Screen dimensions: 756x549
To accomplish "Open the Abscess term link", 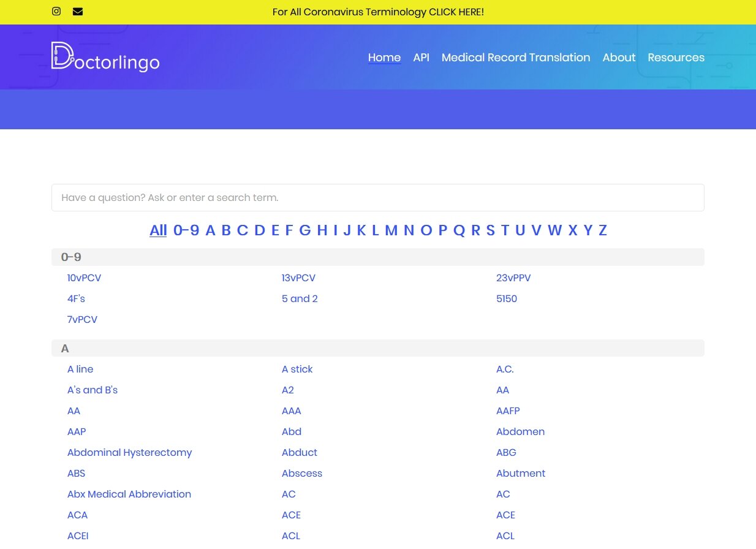I will click(x=301, y=474).
